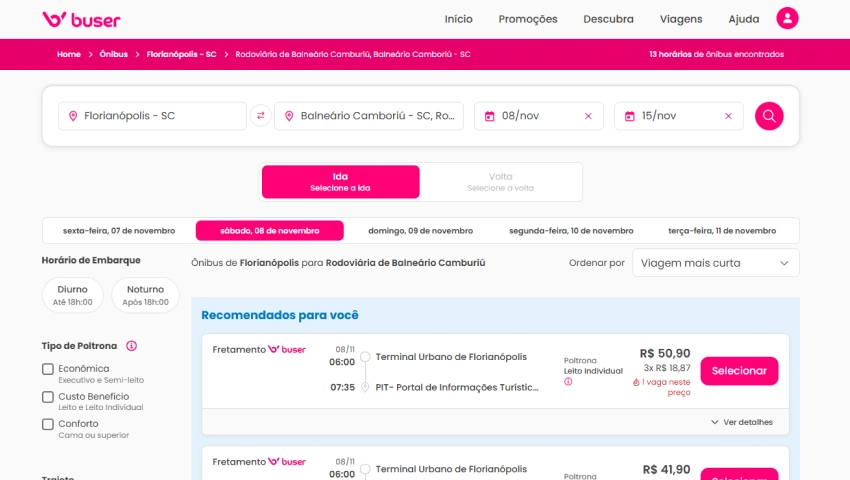Click the fire icon near 1 vaga
Image resolution: width=850 pixels, height=480 pixels.
pos(636,382)
